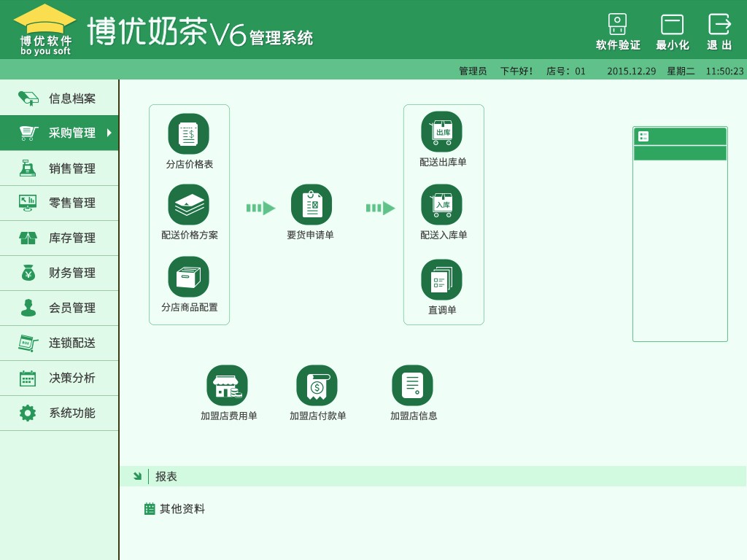Viewport: 747px width, 560px height.
Task: Open 直调单 transfer icon
Action: click(441, 280)
